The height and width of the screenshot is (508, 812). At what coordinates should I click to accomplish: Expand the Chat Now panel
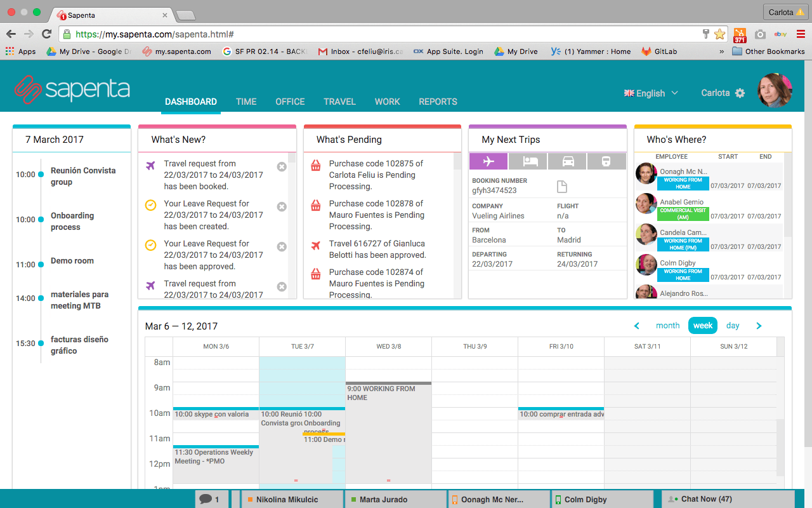(728, 499)
